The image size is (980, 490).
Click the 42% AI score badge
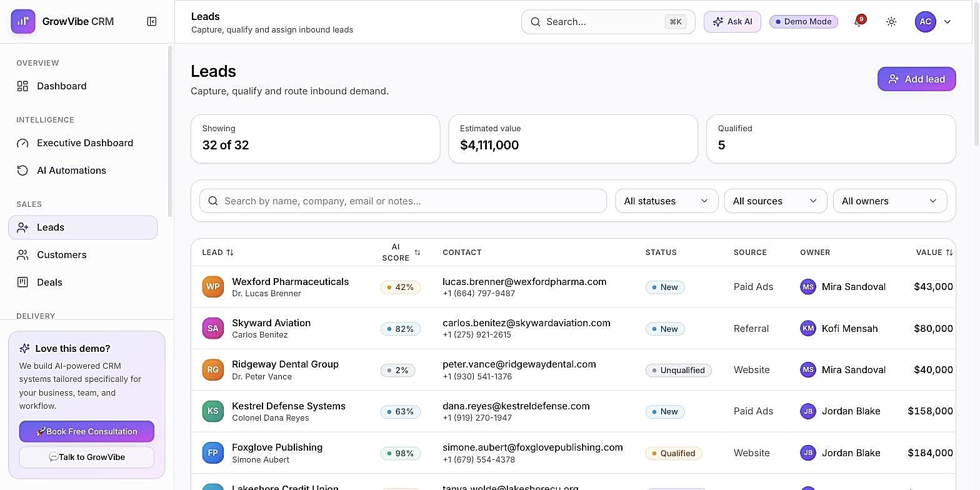(x=401, y=287)
